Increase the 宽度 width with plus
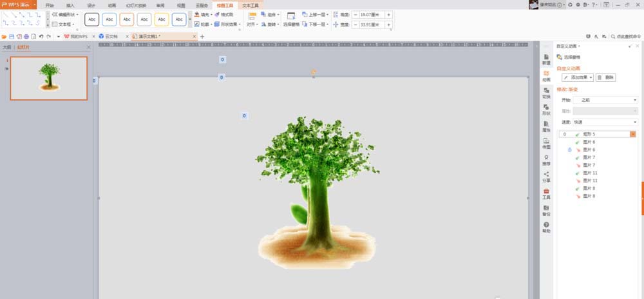644x299 pixels. click(x=388, y=24)
